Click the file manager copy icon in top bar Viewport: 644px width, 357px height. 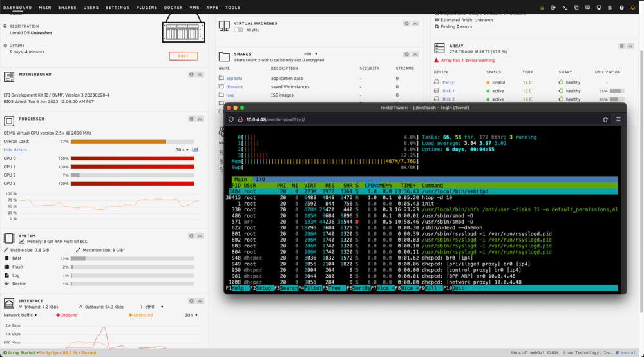click(x=576, y=8)
